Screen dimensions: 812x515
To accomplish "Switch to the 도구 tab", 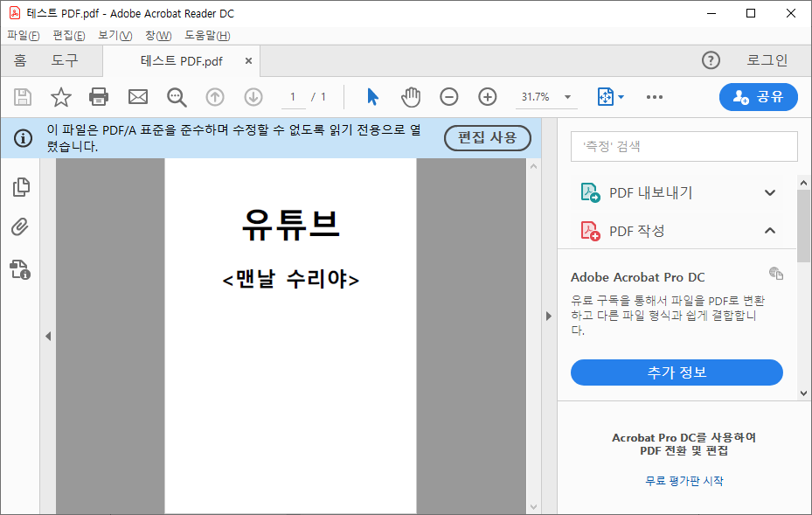I will [x=64, y=60].
